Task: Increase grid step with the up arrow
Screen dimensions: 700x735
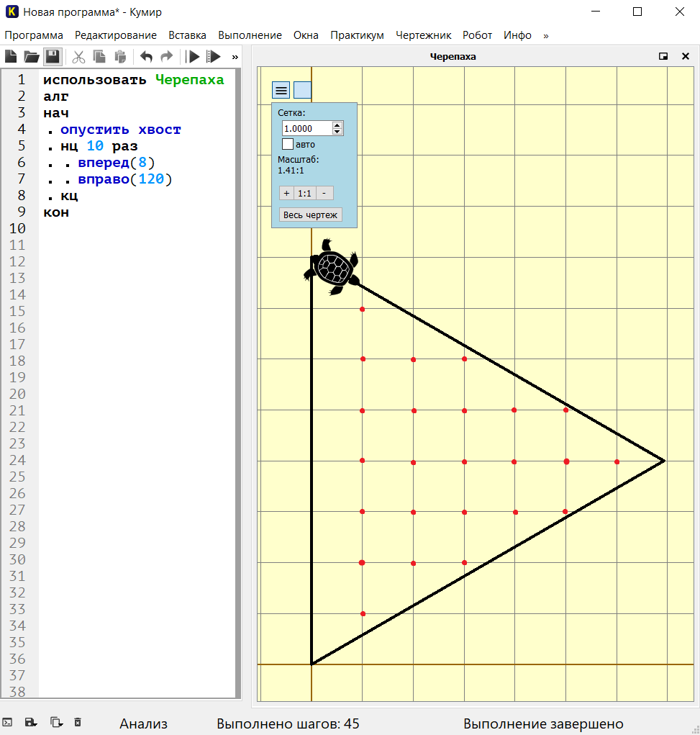Action: [x=337, y=125]
